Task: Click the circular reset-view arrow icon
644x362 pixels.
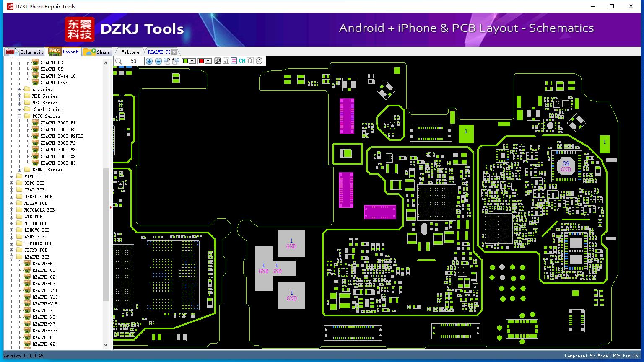Action: tap(259, 61)
